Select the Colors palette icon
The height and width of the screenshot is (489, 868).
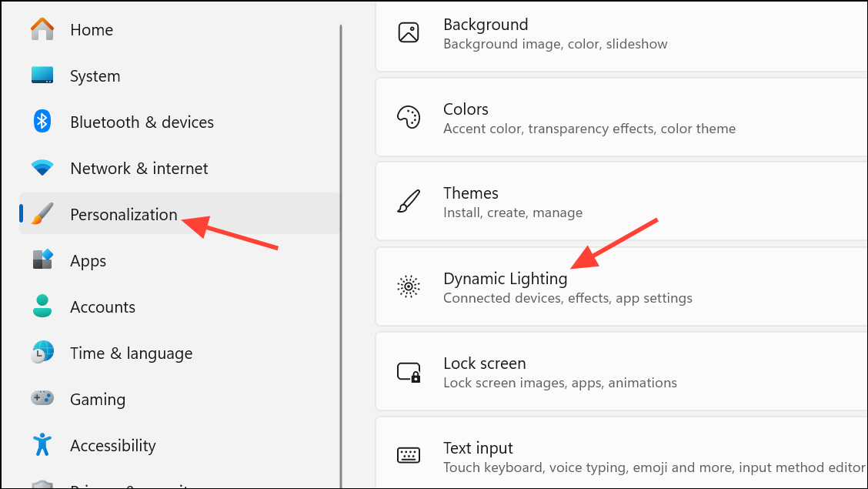[409, 117]
